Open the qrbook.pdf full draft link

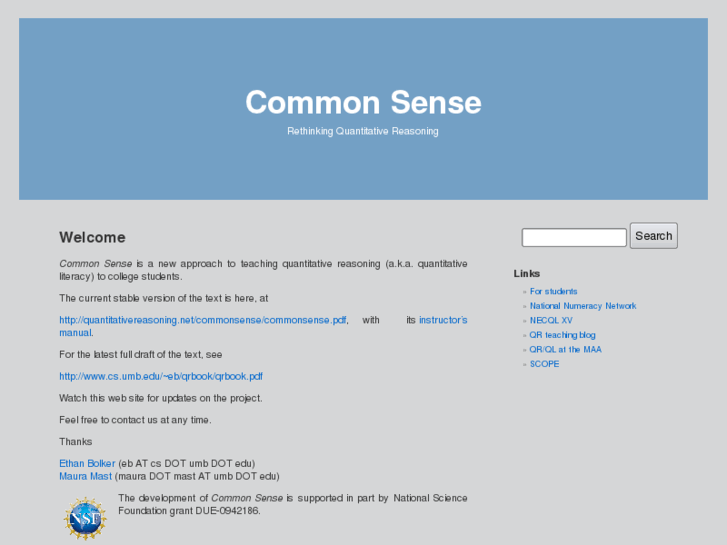click(161, 376)
